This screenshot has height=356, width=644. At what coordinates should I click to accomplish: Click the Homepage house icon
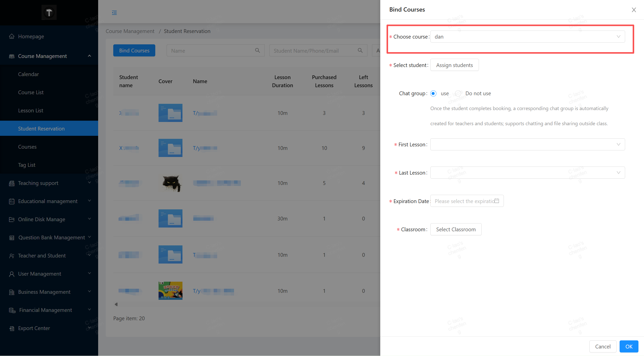12,36
